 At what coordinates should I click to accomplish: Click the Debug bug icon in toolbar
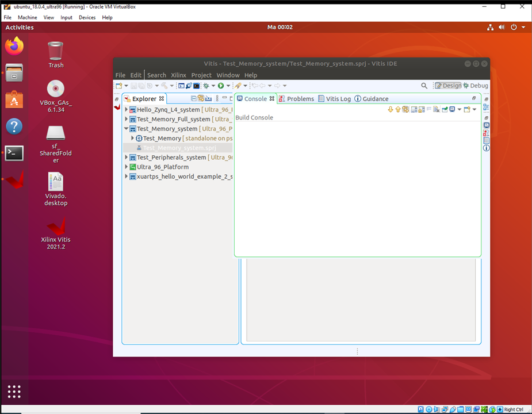206,86
